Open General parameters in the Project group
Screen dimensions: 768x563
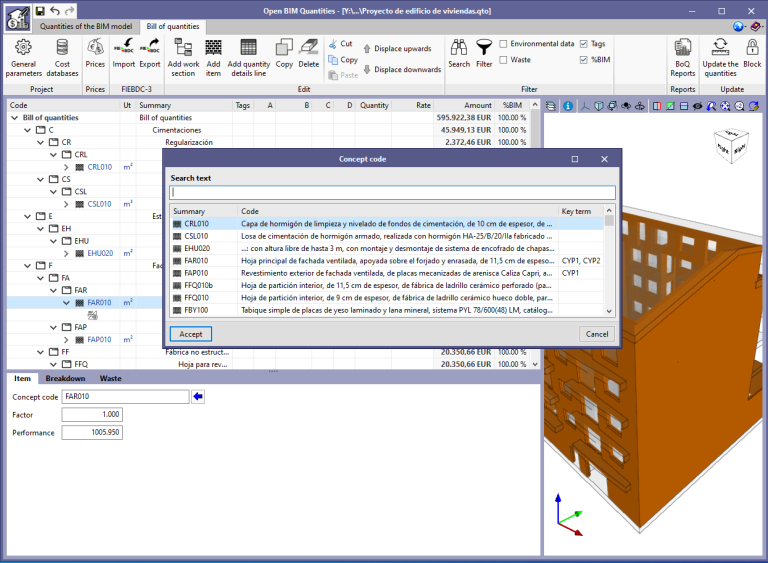pos(23,55)
